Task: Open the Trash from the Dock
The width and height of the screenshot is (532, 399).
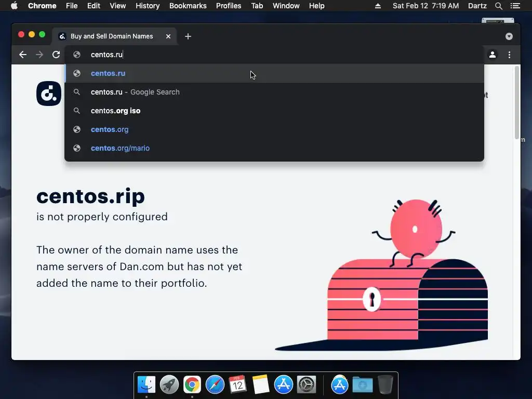Action: pyautogui.click(x=385, y=384)
